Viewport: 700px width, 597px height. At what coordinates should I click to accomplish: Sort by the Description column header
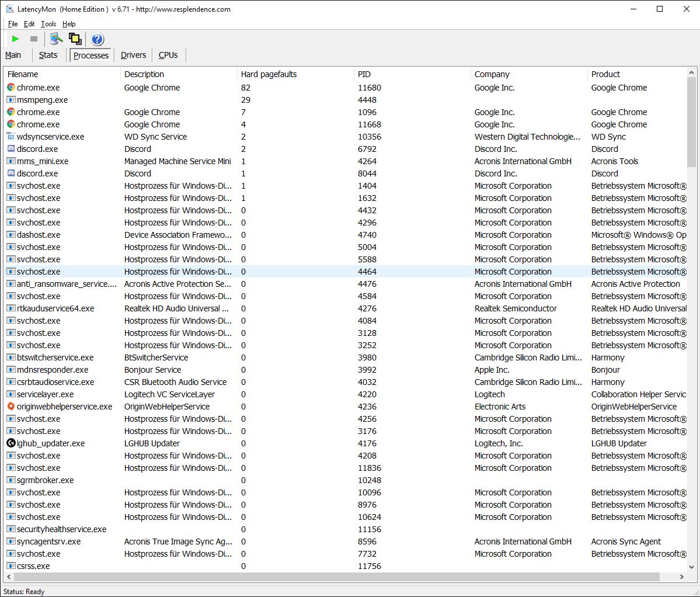pos(179,74)
